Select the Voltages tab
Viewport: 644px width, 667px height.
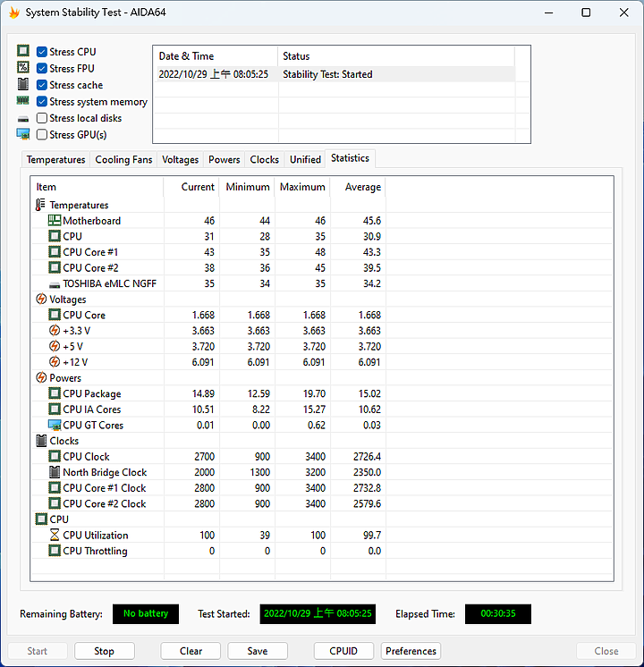pos(180,159)
